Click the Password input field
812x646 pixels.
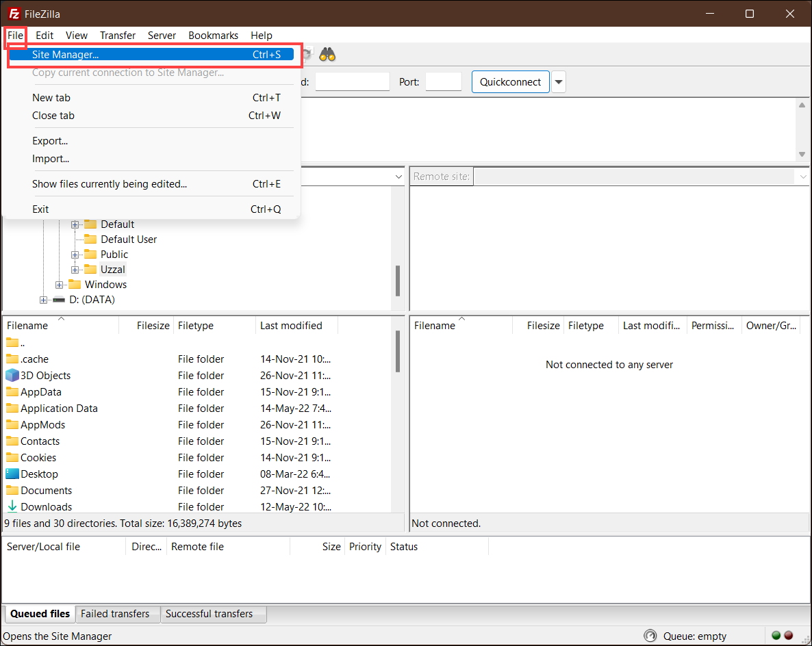coord(352,82)
